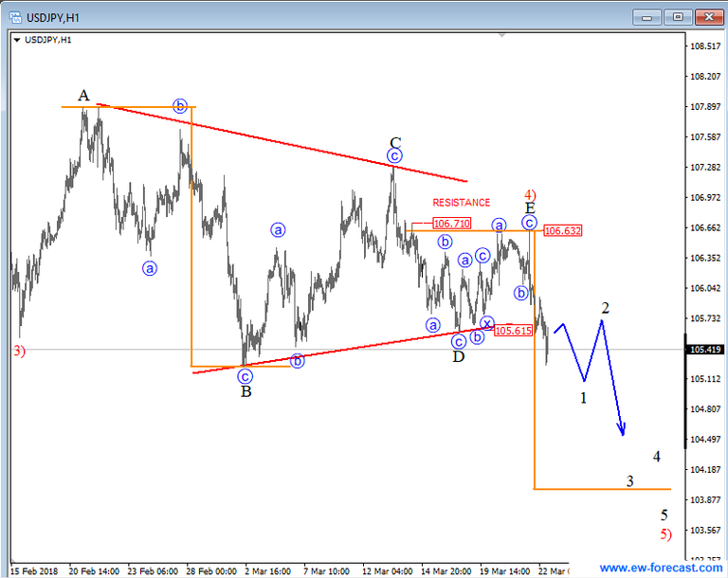Click the red 3) wave label
728x578 pixels.
19,351
